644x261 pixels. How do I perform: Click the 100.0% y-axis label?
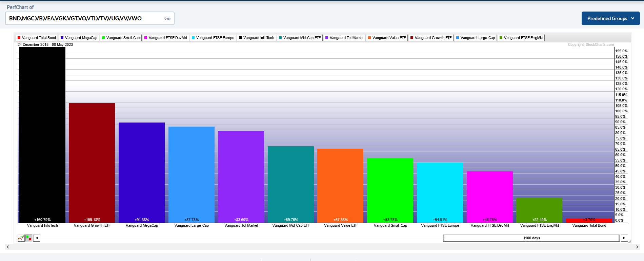[621, 111]
